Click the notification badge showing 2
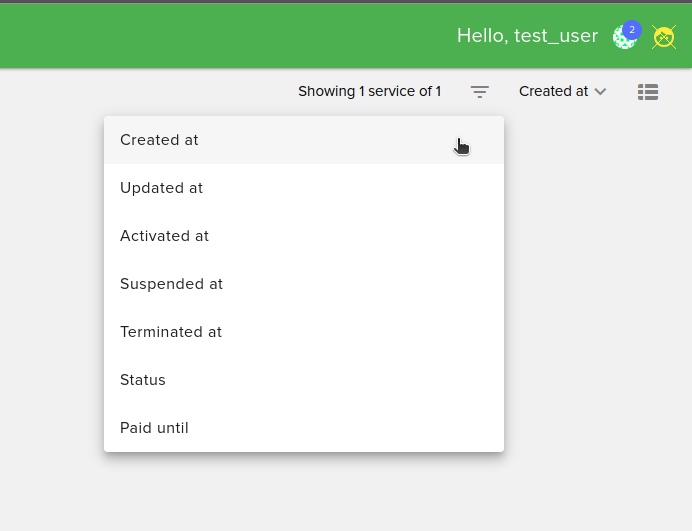Image resolution: width=692 pixels, height=531 pixels. pyautogui.click(x=632, y=30)
